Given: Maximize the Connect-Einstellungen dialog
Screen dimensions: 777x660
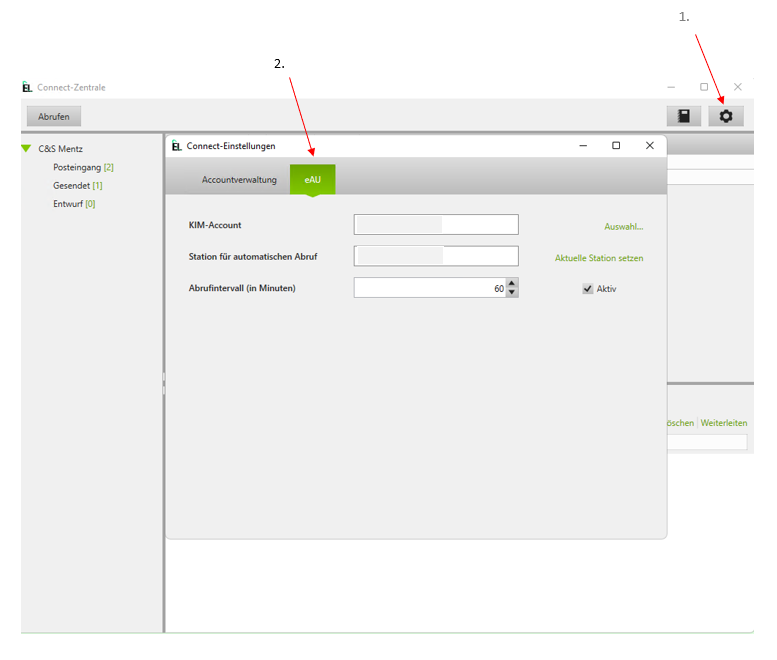Looking at the screenshot, I should click(616, 146).
